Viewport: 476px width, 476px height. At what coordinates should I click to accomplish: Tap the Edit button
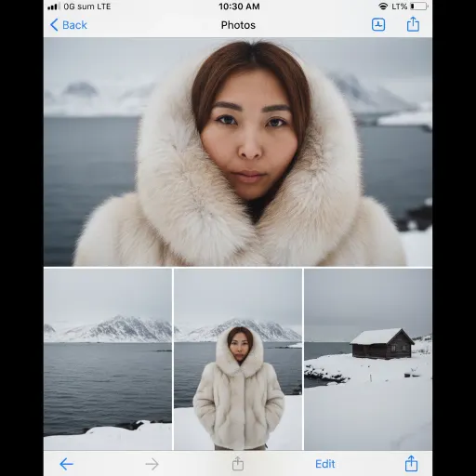click(x=325, y=464)
